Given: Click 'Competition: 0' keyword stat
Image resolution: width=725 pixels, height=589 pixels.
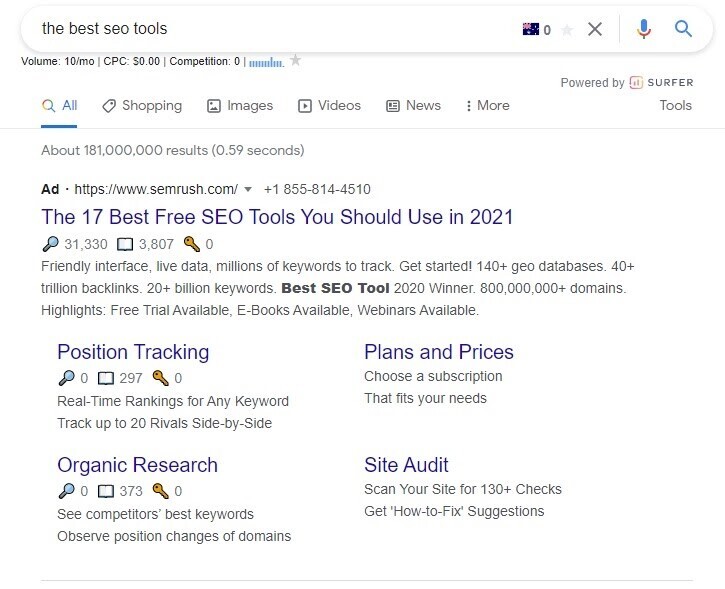Looking at the screenshot, I should pyautogui.click(x=204, y=61).
